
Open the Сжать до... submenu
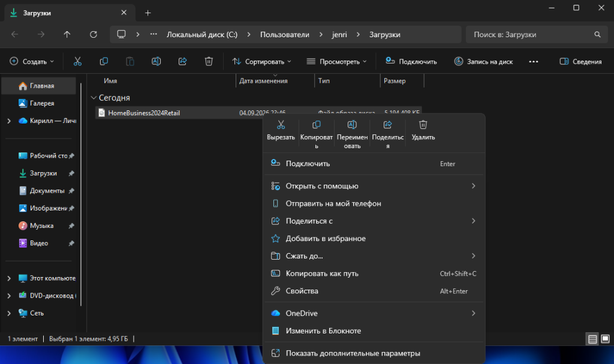pyautogui.click(x=374, y=256)
